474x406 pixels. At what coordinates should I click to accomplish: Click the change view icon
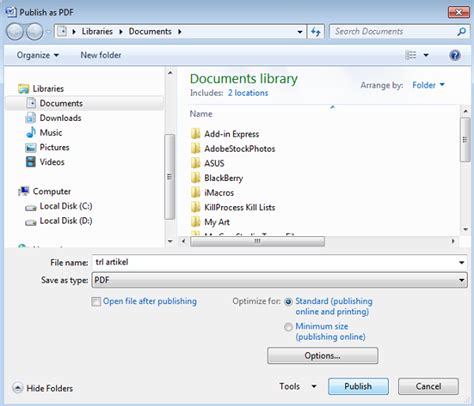[410, 55]
